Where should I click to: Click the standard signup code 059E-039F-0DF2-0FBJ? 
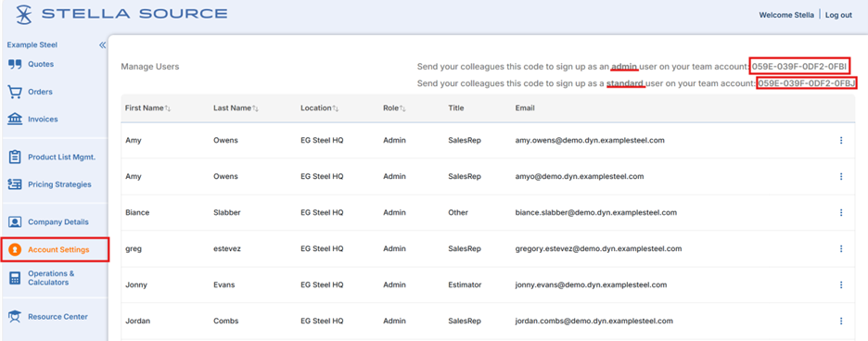coord(807,83)
